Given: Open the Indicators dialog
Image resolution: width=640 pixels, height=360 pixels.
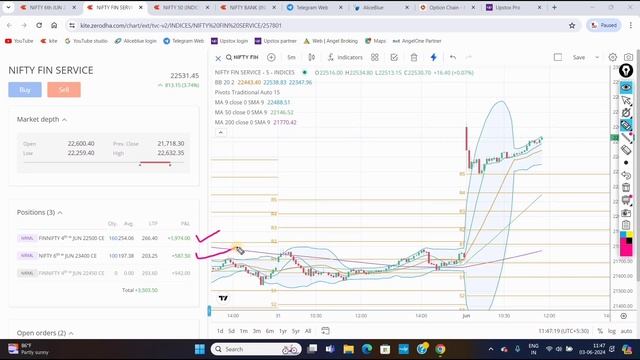Looking at the screenshot, I should click(345, 58).
